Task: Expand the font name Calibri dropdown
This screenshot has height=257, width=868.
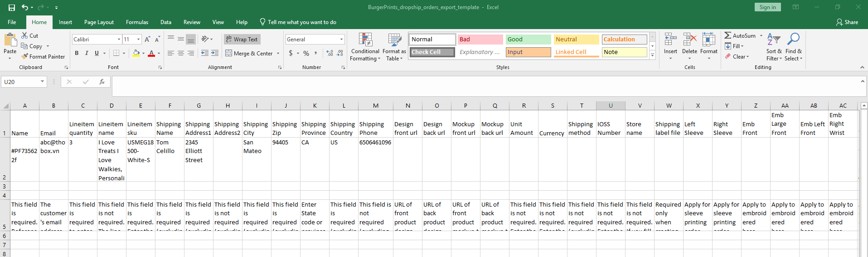Action: click(119, 40)
